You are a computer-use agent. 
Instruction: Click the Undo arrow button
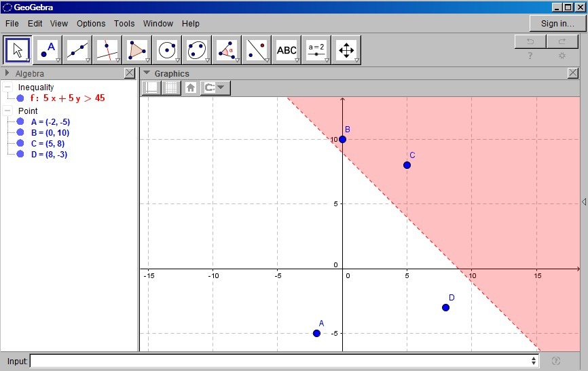coord(530,41)
